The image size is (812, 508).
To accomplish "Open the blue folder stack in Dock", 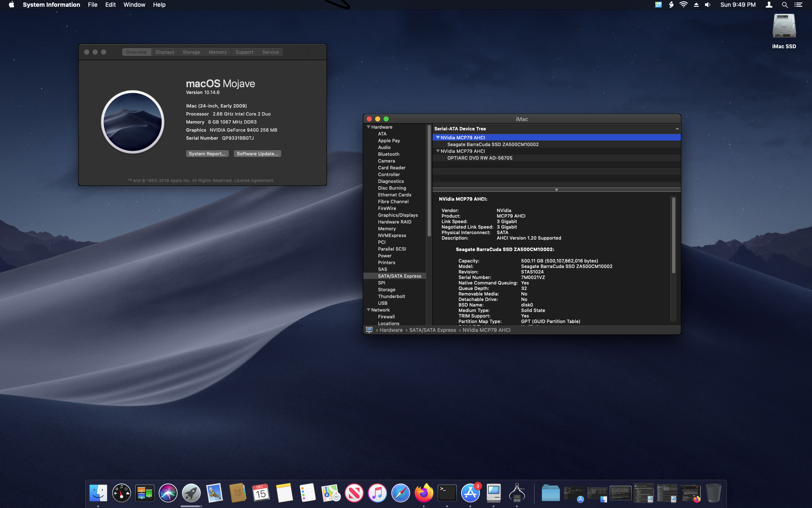I will tap(551, 493).
